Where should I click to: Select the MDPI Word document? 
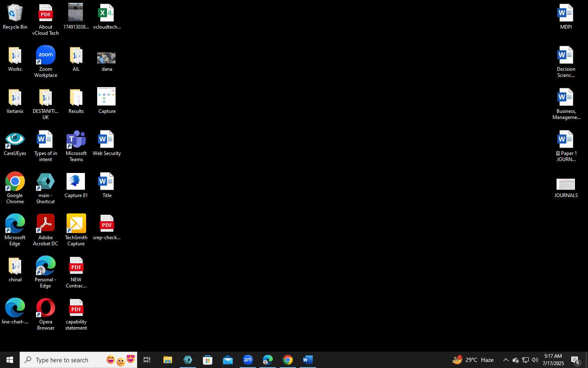click(x=566, y=17)
